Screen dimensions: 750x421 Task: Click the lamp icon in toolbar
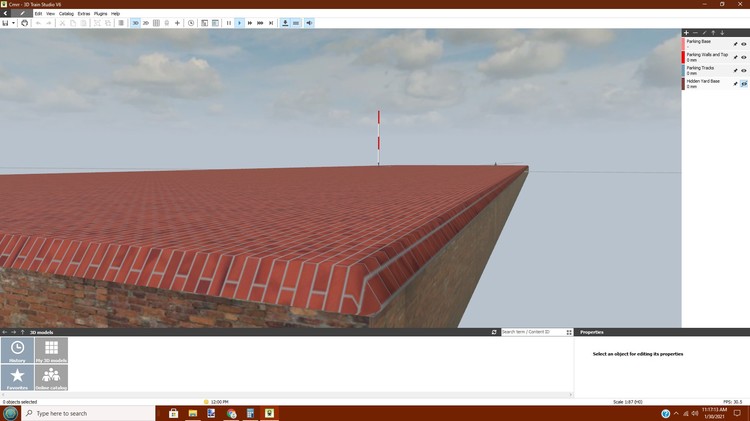(167, 23)
